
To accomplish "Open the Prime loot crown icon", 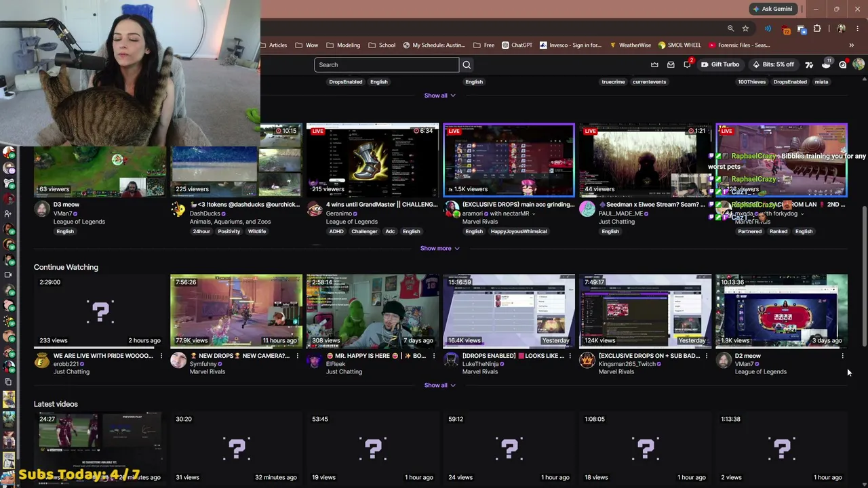I will coord(654,64).
